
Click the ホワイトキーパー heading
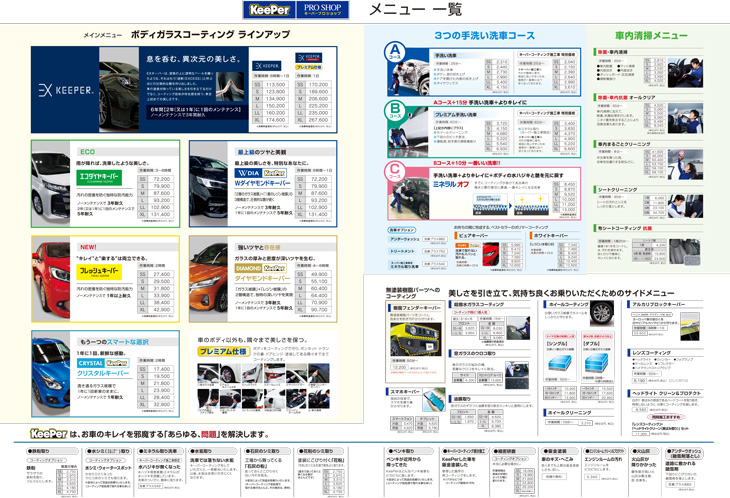pos(552,236)
